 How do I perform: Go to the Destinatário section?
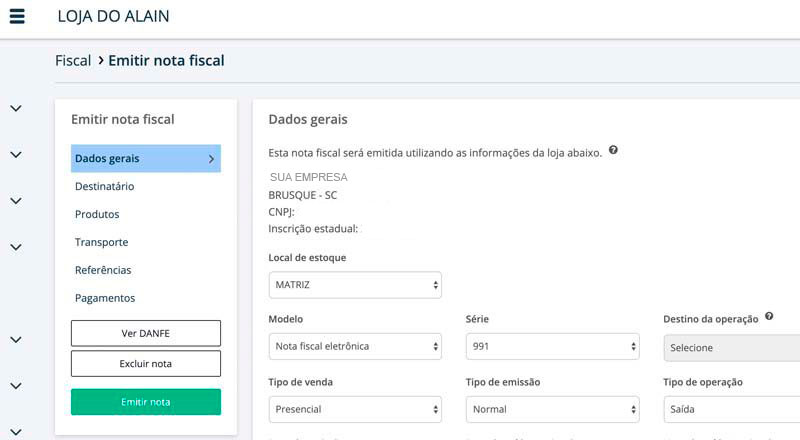pyautogui.click(x=104, y=186)
